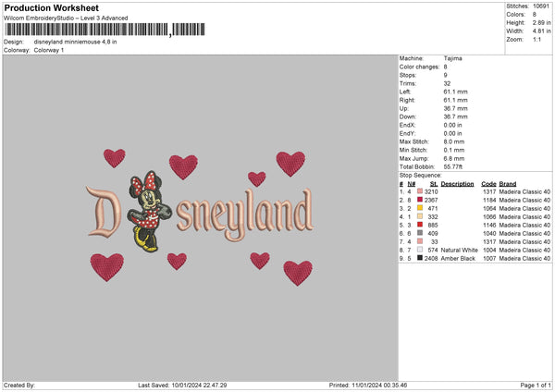Click the code 1004 in row 8

tap(489, 251)
